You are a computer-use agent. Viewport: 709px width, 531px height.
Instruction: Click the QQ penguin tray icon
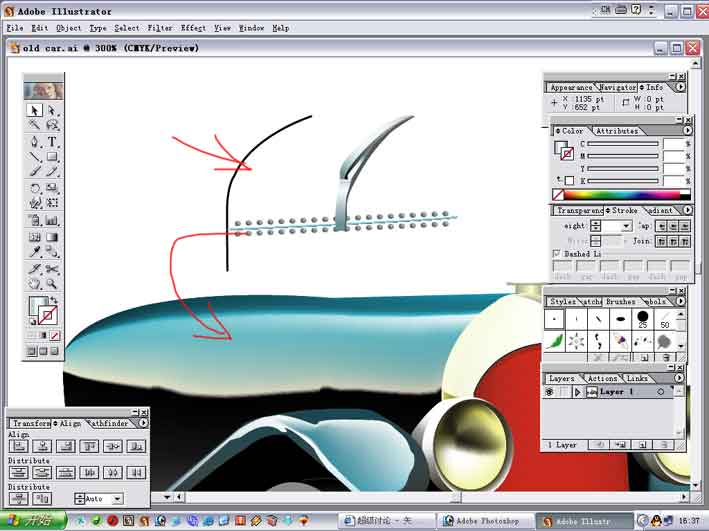(x=656, y=521)
